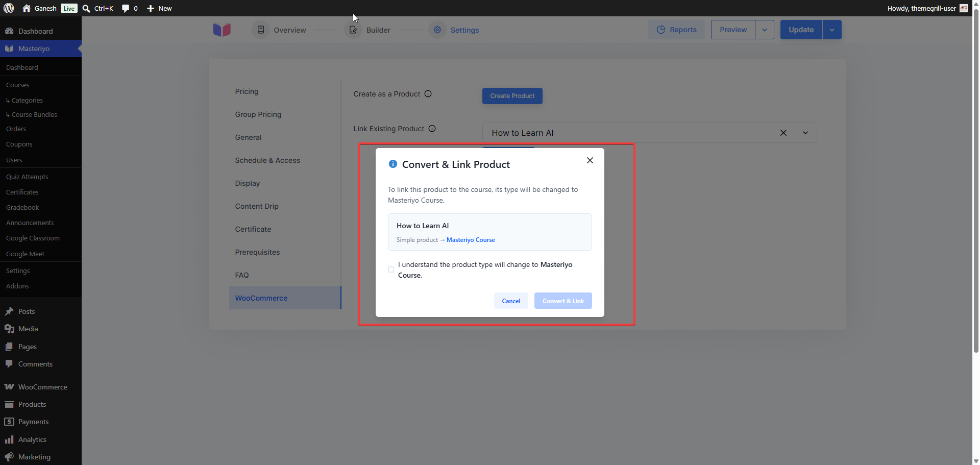Viewport: 980px width, 465px height.
Task: Clear the How to Learn AI selection
Action: 783,133
